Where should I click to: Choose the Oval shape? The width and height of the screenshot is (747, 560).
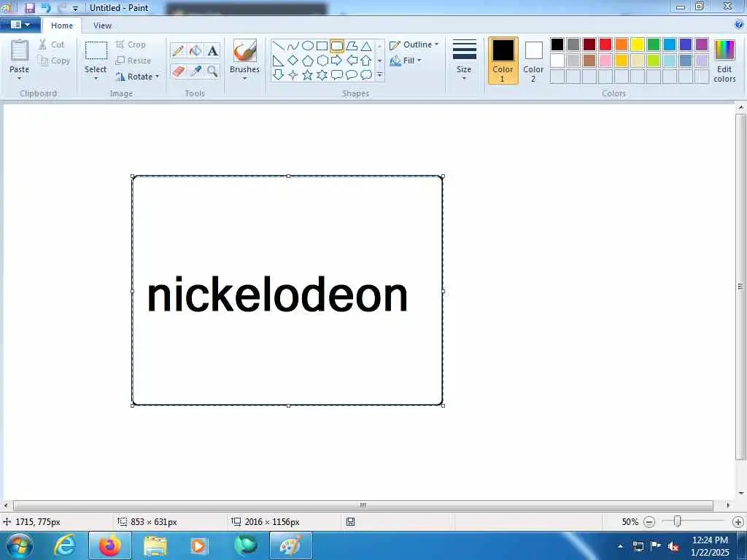click(308, 46)
